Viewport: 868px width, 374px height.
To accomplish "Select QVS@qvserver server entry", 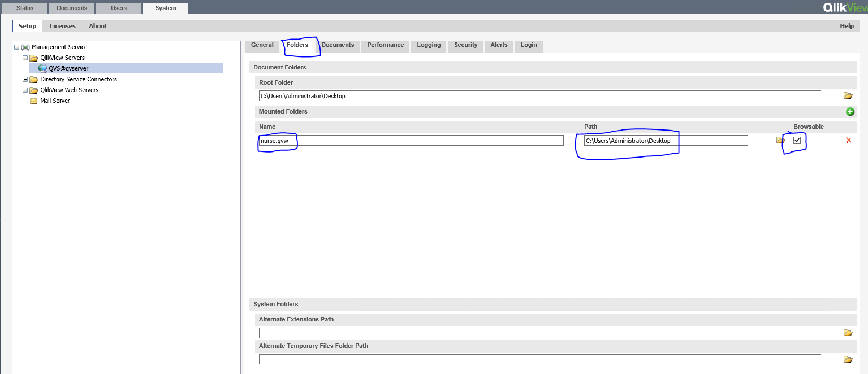I will [68, 68].
